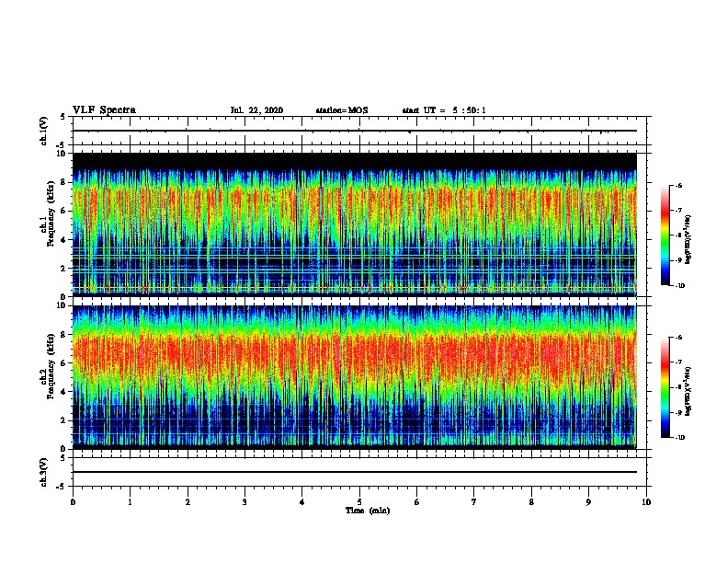The width and height of the screenshot is (728, 563).
Task: Click the ch.2 color bar's "-10" label
Action: click(680, 438)
